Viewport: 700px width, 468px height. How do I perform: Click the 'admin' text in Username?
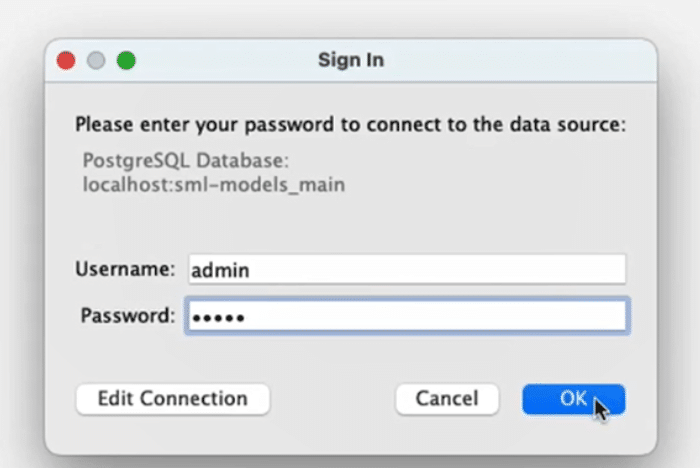click(x=220, y=270)
